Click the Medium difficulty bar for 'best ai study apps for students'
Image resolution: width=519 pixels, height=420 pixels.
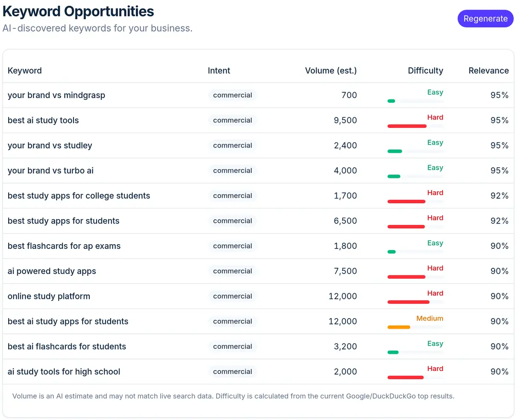click(x=415, y=327)
